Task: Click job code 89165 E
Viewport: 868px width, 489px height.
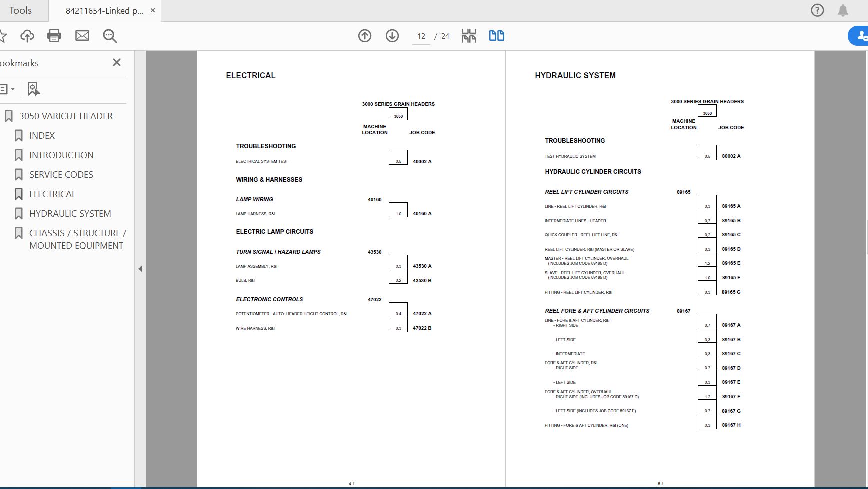Action: click(x=731, y=263)
